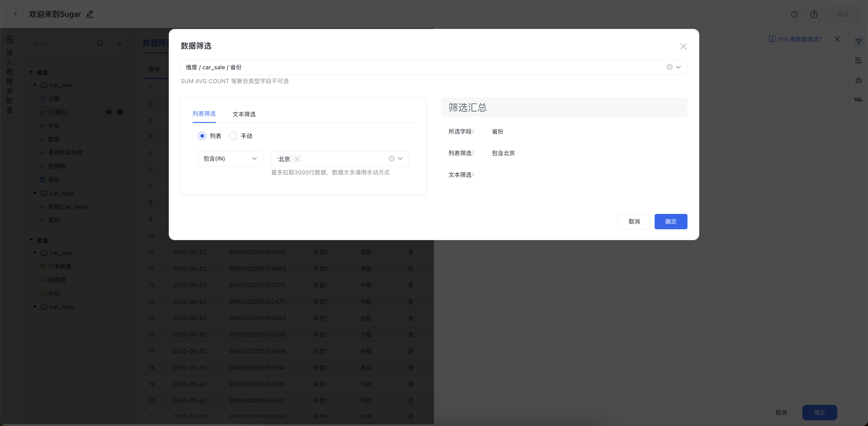Open the help question mark icon
The image size is (868, 426).
(x=814, y=14)
